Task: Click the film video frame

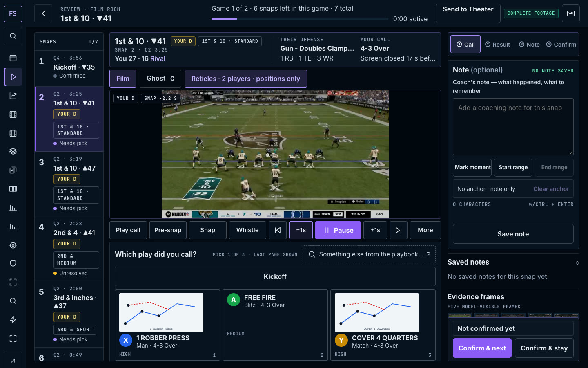Action: (x=275, y=154)
